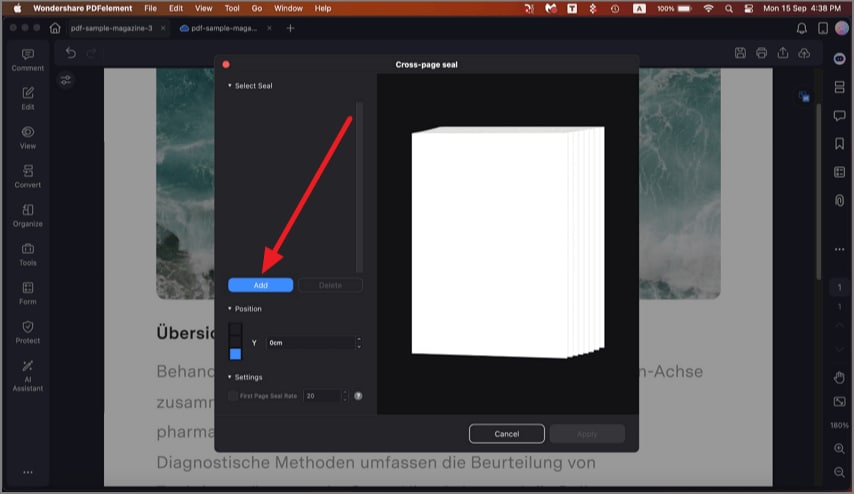Open the properties sliders icon below undo
Screen dimensions: 854x494
coord(66,80)
